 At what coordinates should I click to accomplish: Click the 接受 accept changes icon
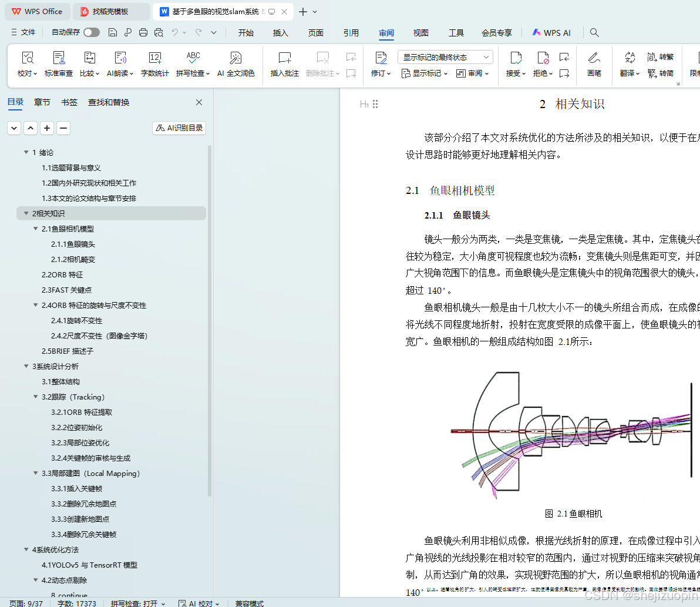coord(516,58)
